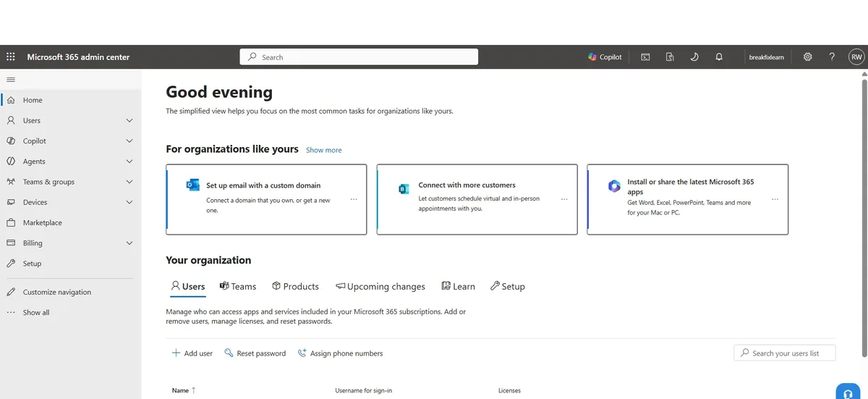This screenshot has width=868, height=399.
Task: Click the vertical page scrollbar
Action: coord(864,217)
